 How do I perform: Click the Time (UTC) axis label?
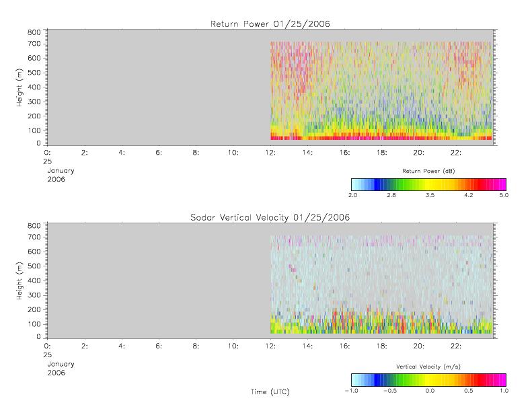[x=270, y=392]
